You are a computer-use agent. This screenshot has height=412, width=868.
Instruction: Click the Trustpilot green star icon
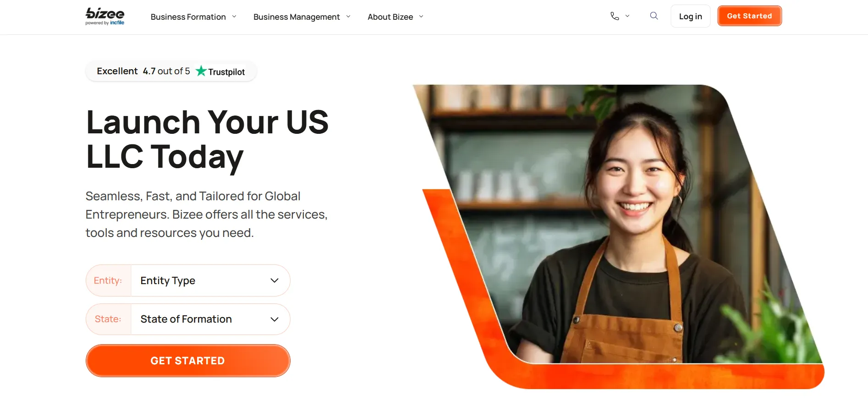click(x=201, y=71)
